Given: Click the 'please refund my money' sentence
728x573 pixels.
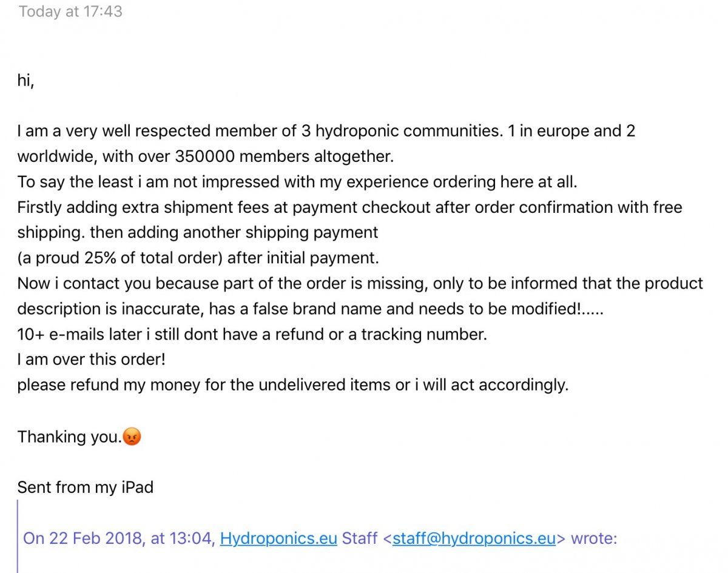Looking at the screenshot, I should pos(292,385).
